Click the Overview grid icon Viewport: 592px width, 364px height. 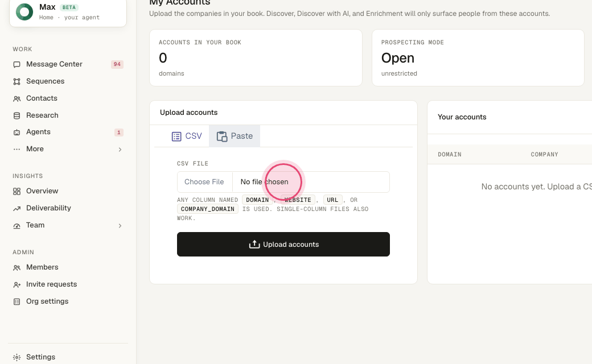point(17,191)
